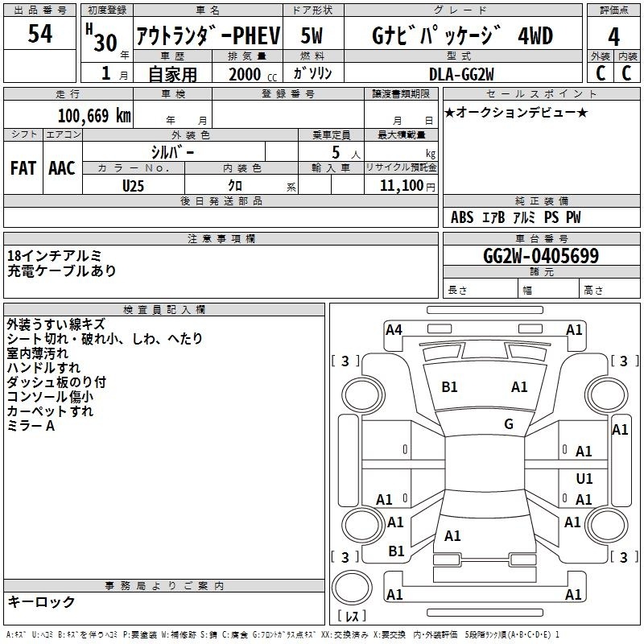The image size is (644, 644).
Task: Click the 検査員記入欄 section header
Action: coord(164,309)
